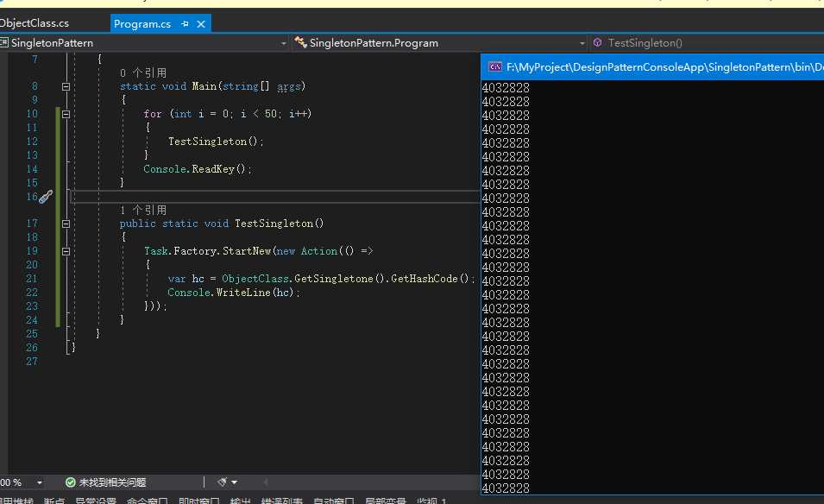Close the Program.cs tab
Viewport: 824px width, 504px height.
click(201, 24)
